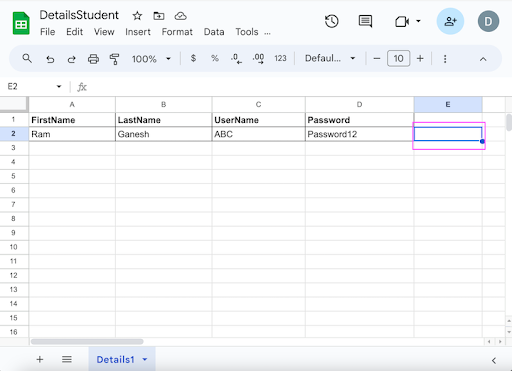Open the Tools menu
Screen dimensions: 512x371
(247, 32)
